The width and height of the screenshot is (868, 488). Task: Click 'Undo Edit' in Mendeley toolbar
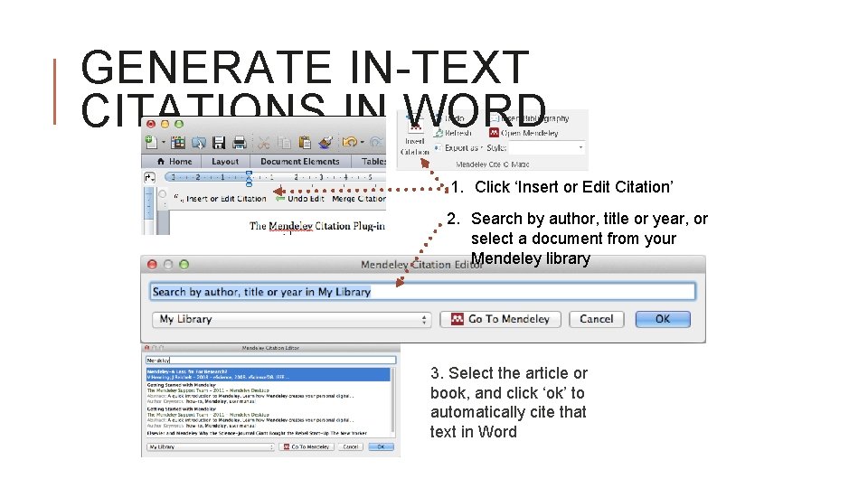300,198
